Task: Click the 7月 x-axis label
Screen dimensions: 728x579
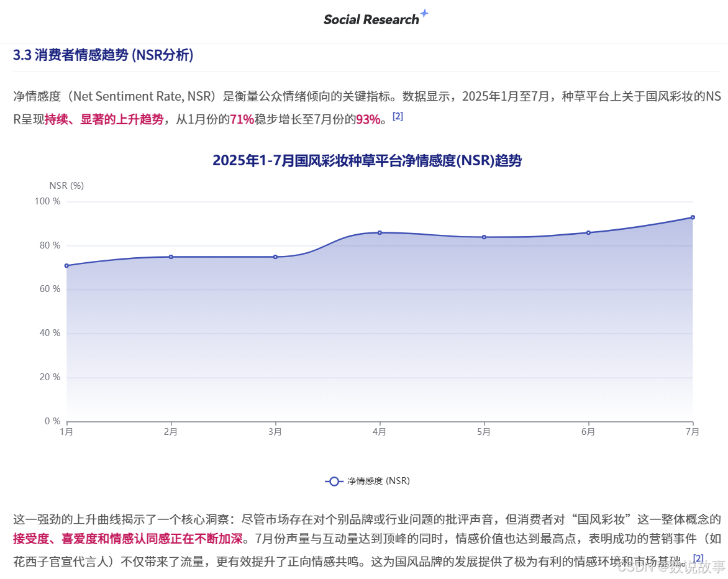Action: [692, 432]
